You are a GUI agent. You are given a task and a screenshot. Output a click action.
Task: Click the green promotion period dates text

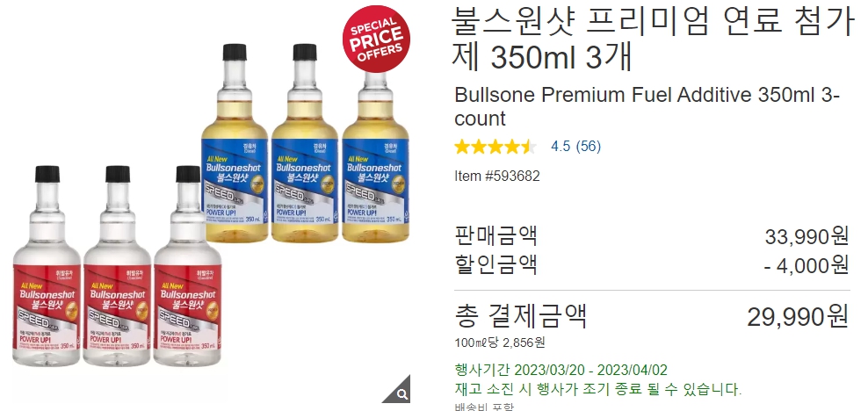(561, 370)
